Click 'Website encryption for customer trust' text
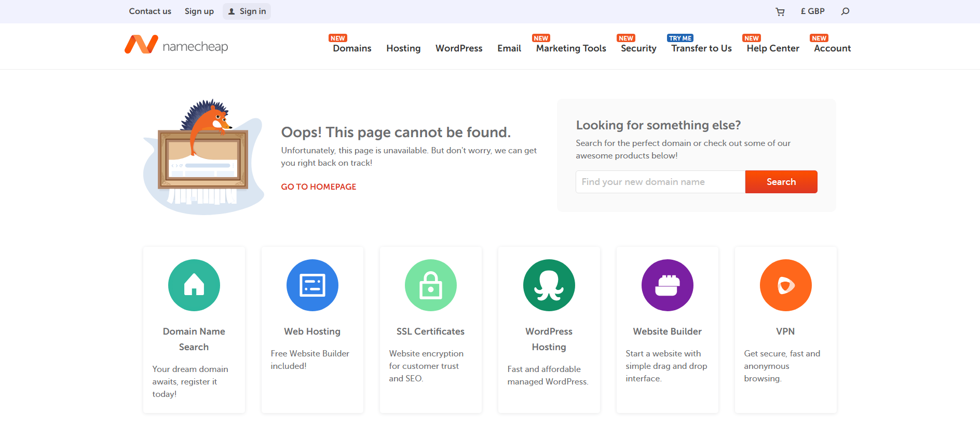This screenshot has height=425, width=980. 426,360
